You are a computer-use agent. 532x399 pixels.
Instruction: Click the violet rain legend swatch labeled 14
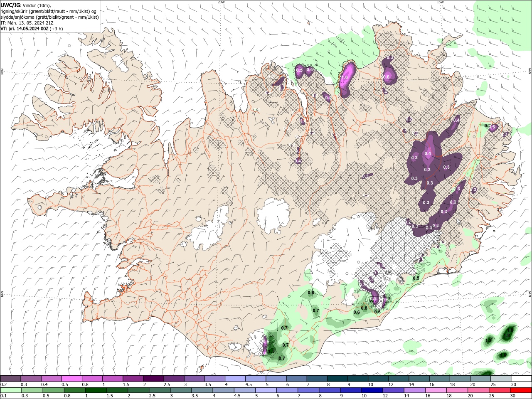coord(414,390)
